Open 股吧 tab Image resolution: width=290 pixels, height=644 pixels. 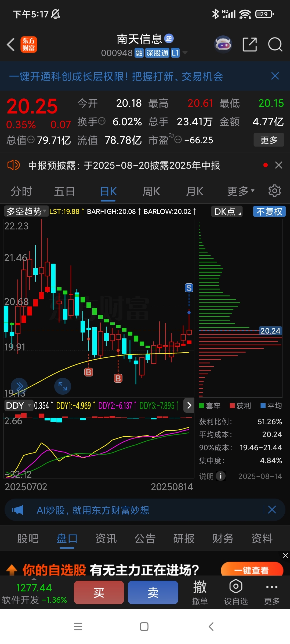[28, 539]
